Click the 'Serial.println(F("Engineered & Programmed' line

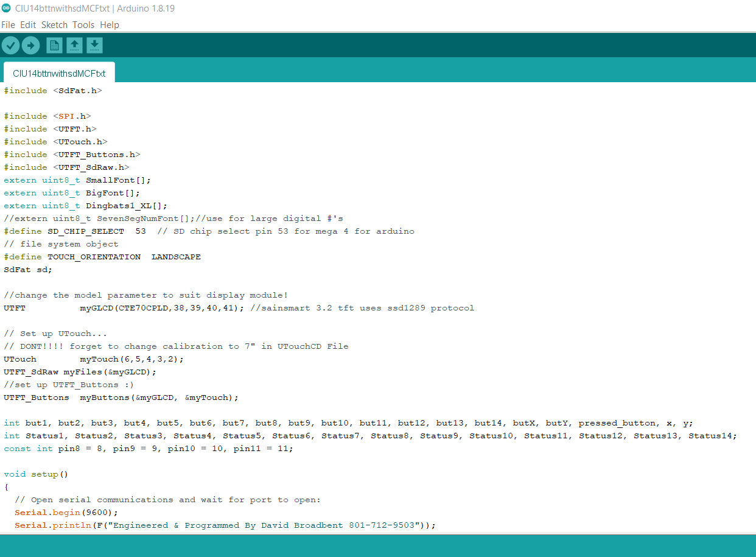[x=225, y=525]
